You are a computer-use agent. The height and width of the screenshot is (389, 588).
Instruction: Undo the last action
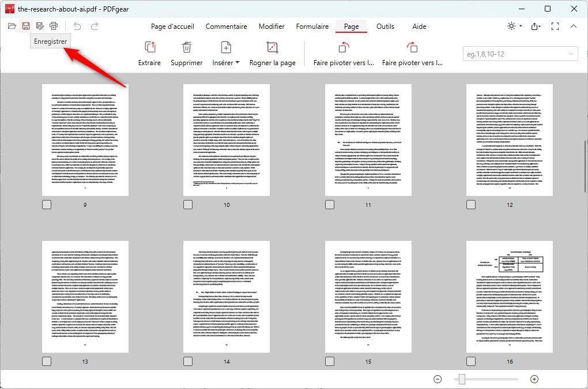[x=77, y=25]
